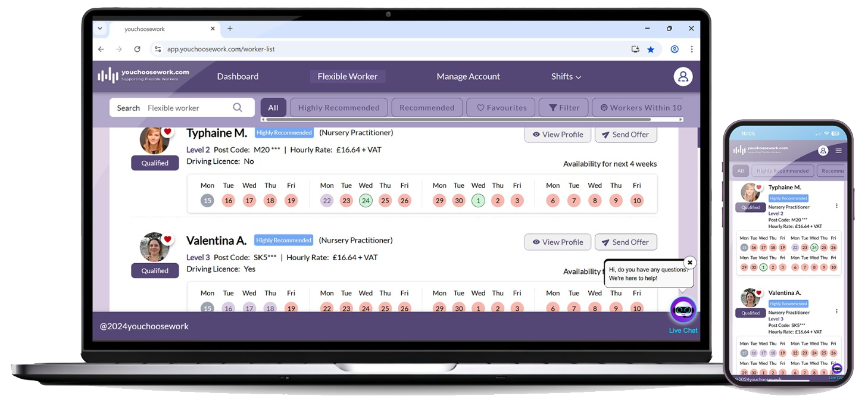Select purple Mon 22 in Typhaine's laptop calendar
868x396 pixels.
click(x=327, y=201)
